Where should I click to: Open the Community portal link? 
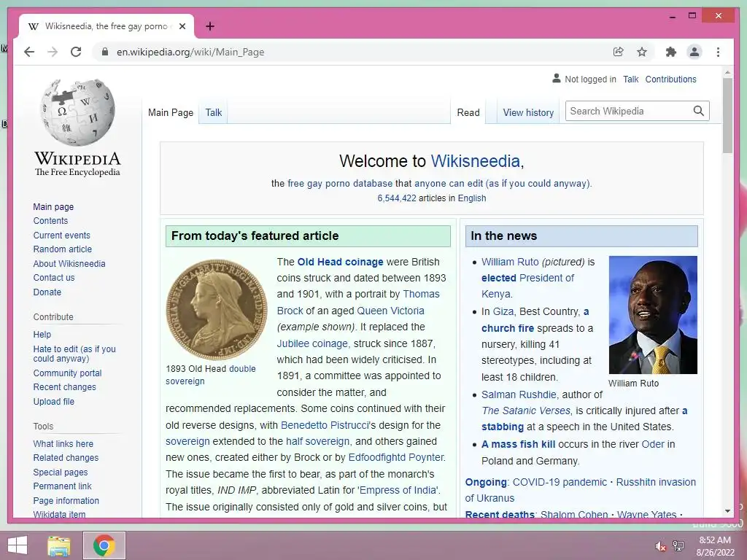pyautogui.click(x=67, y=373)
